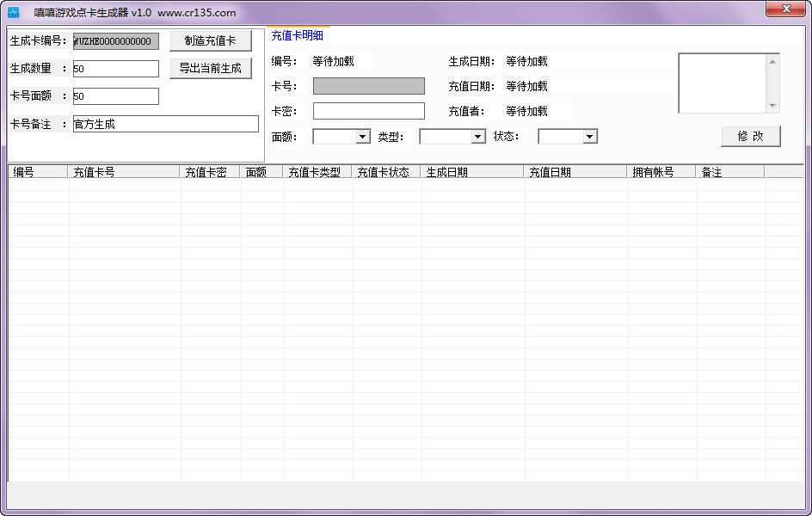Click the 导出当前生成 button
This screenshot has width=812, height=516.
coord(210,68)
